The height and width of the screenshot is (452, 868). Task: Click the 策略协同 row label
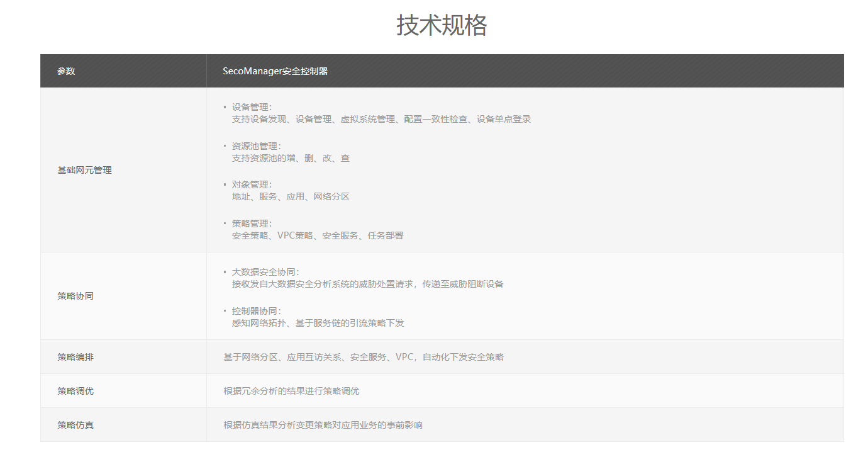pos(75,296)
